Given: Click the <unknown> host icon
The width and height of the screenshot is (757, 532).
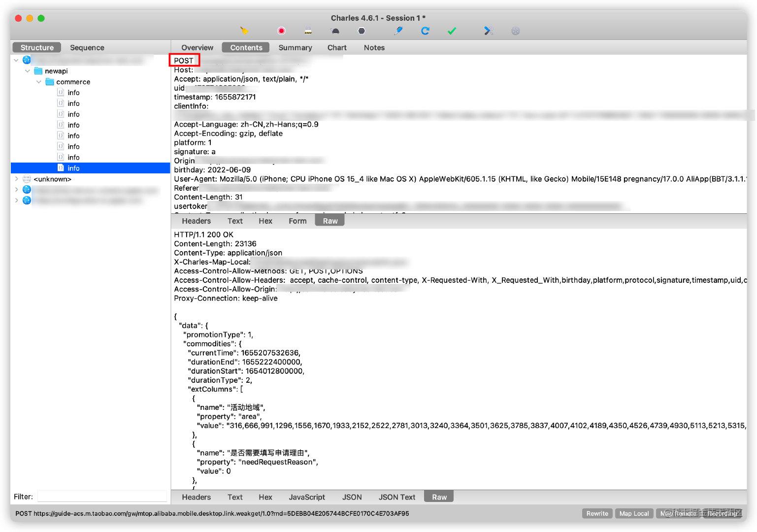Looking at the screenshot, I should click(27, 179).
